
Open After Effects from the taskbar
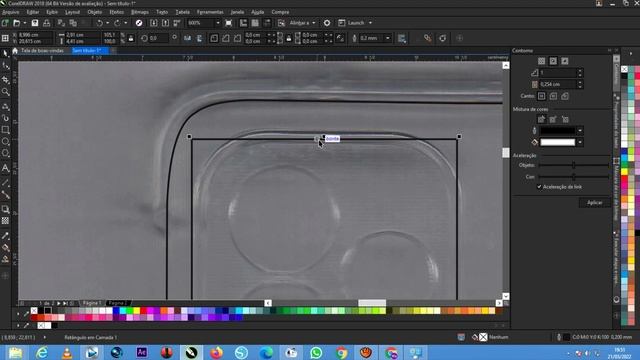[x=142, y=352]
